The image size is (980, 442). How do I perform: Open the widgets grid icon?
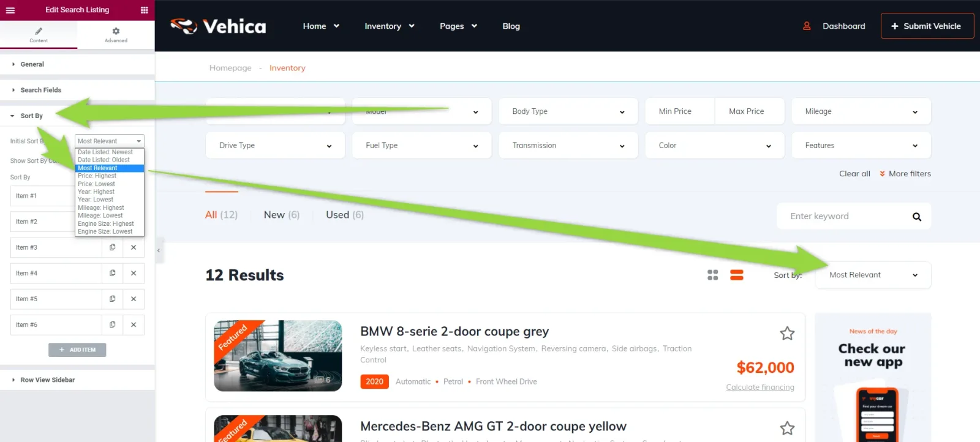point(144,10)
